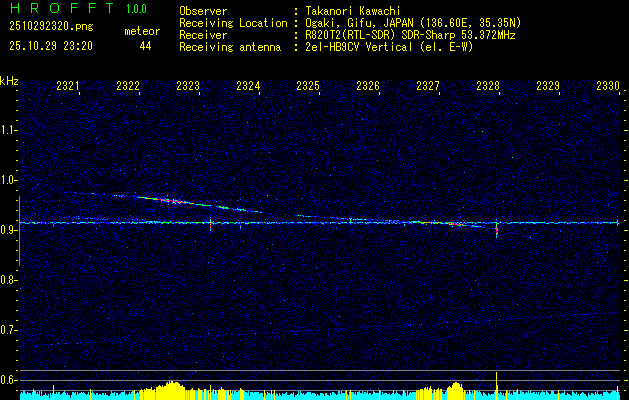Click the yellow power hump below 2323
This screenshot has height=400, width=629.
170,389
